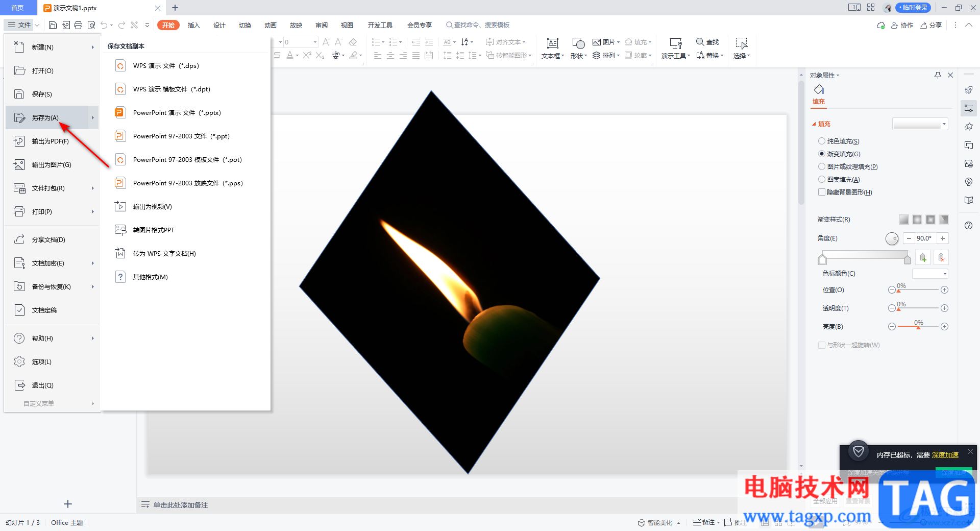This screenshot has width=980, height=531.
Task: Click the save icon in quick toolbar
Action: [x=53, y=25]
